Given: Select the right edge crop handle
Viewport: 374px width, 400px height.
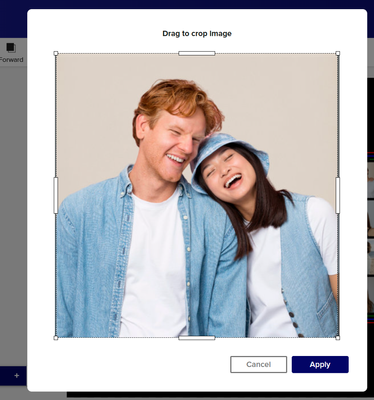Looking at the screenshot, I should pos(338,195).
